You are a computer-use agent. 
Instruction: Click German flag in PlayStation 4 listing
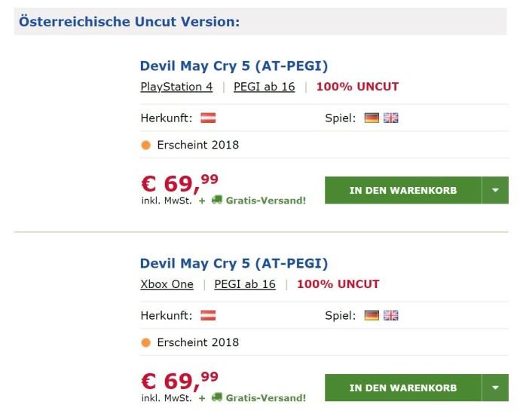pos(372,118)
